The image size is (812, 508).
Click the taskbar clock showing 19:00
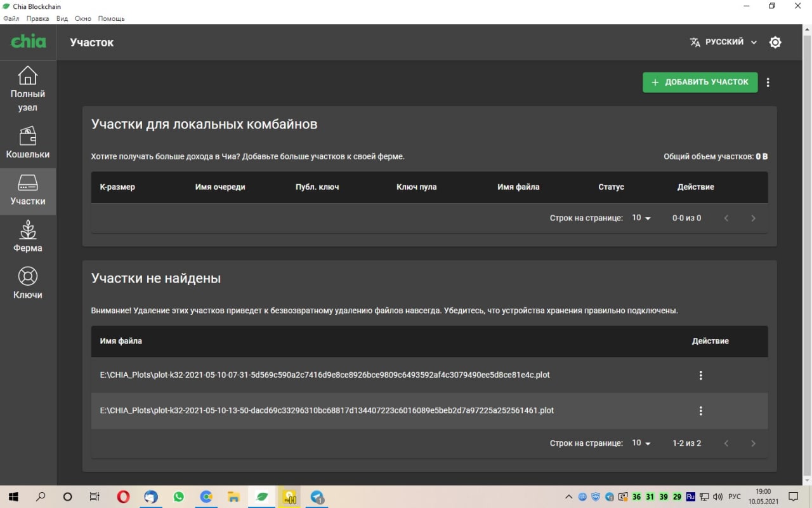[763, 497]
